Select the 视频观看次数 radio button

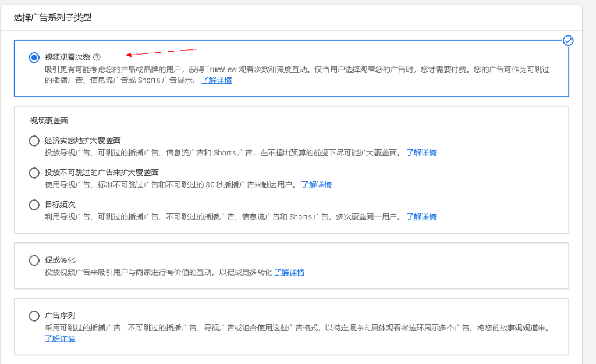click(x=34, y=58)
